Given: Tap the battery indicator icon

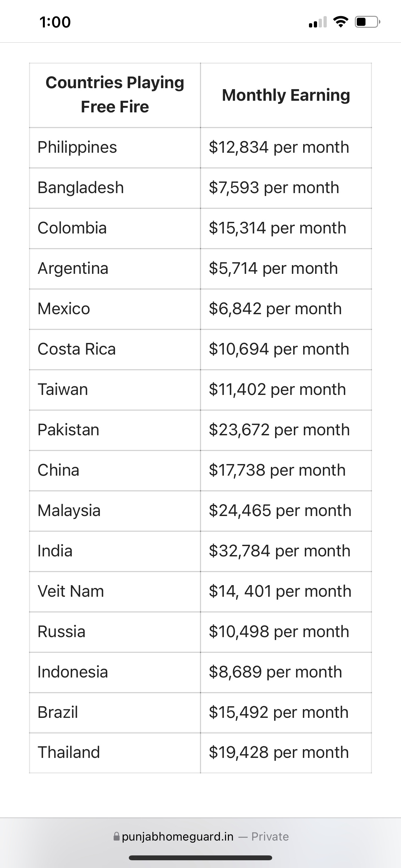Looking at the screenshot, I should (367, 22).
